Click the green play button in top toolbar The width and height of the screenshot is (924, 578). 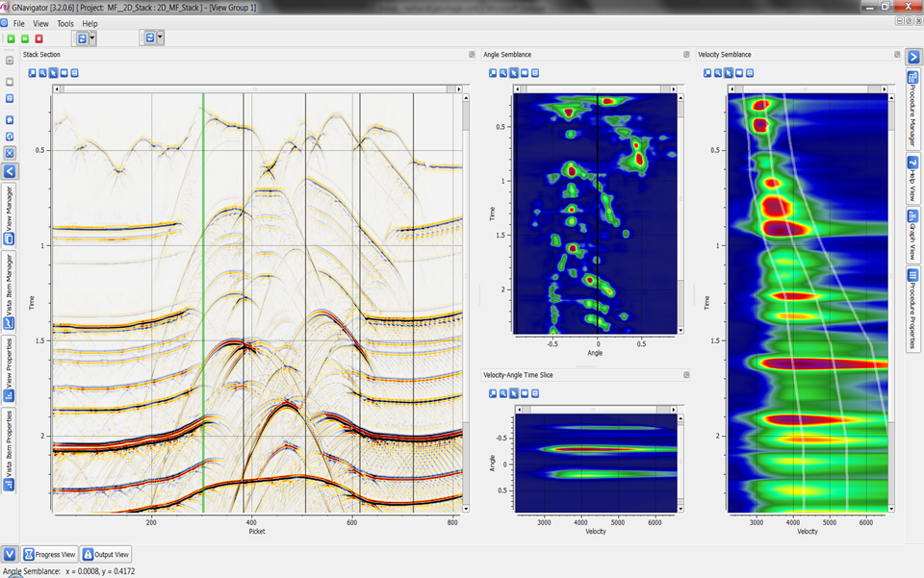pos(11,38)
